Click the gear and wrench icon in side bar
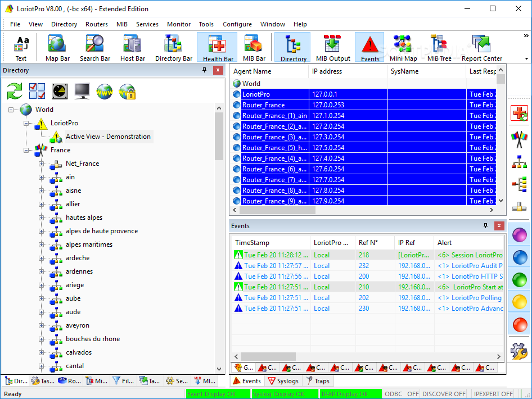The width and height of the screenshot is (532, 399). 519,351
